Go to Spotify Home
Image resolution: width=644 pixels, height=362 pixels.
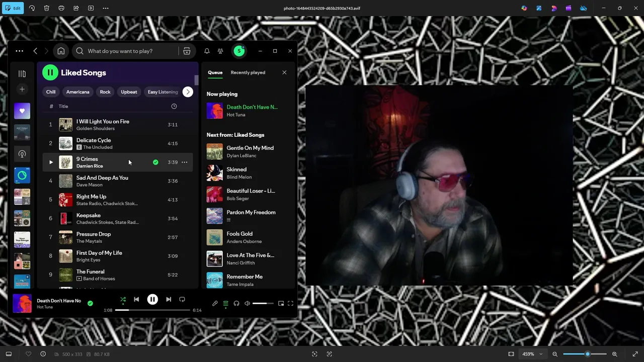pos(61,51)
